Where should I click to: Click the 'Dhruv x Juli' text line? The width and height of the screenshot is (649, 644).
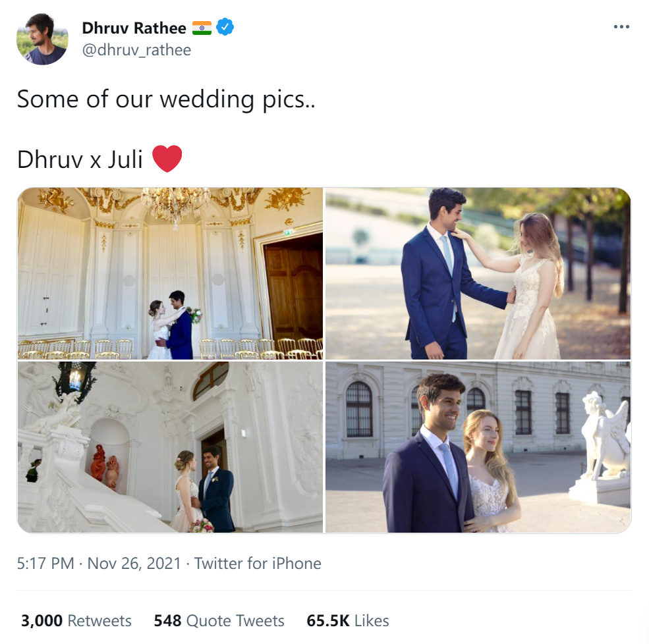point(80,159)
